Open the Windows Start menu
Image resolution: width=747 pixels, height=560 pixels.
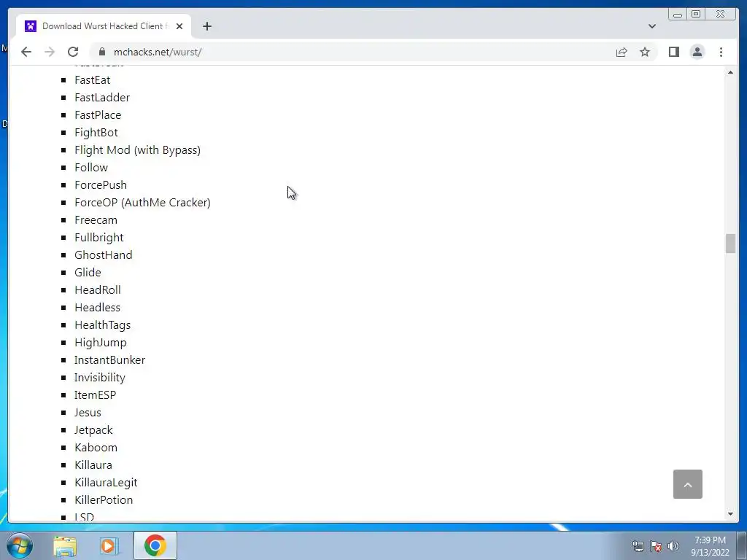(x=20, y=545)
